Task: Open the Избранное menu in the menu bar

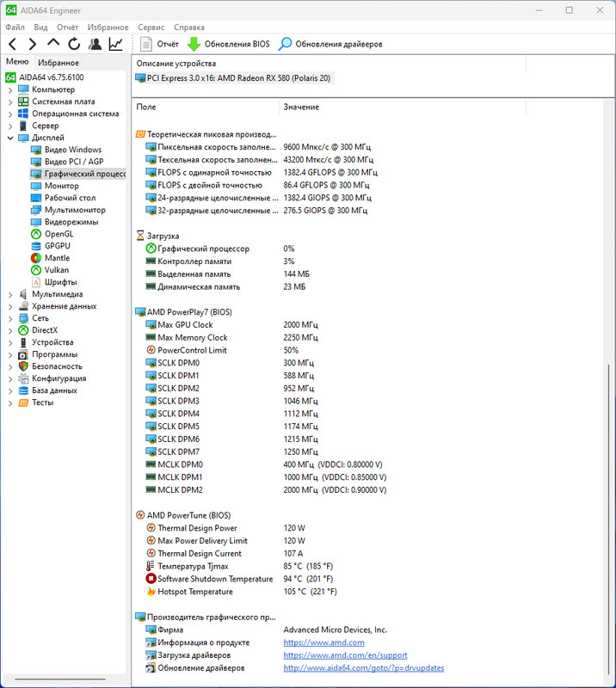Action: pos(108,28)
